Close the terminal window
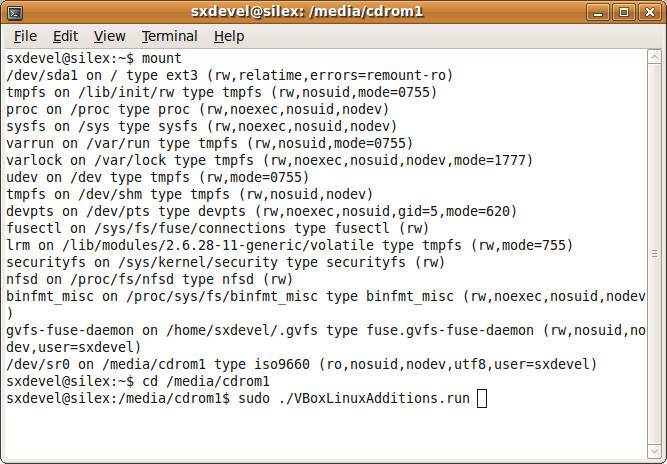 tap(650, 12)
